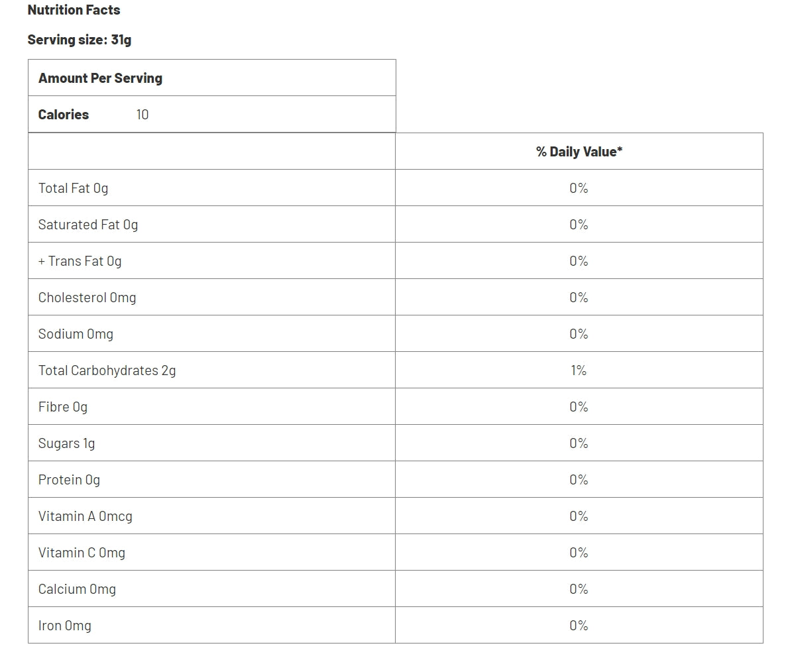Click the % Daily Value* column header
Screen dimensions: 790x672
pyautogui.click(x=579, y=152)
